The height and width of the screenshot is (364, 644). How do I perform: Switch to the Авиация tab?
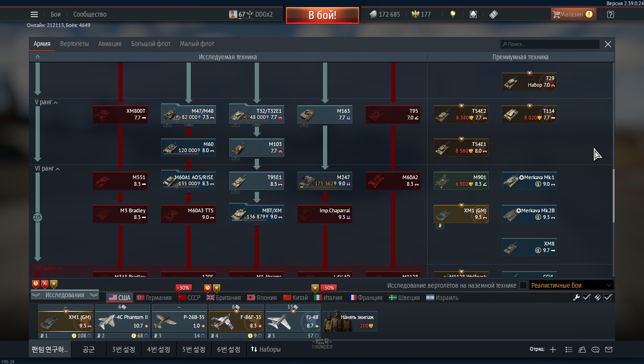pos(110,44)
